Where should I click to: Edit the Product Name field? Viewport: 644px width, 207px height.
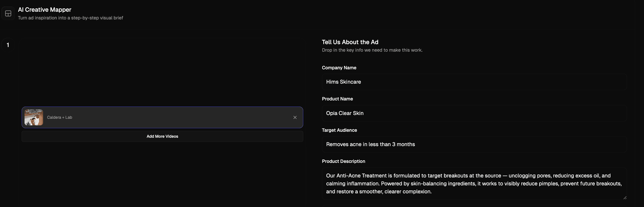474,113
